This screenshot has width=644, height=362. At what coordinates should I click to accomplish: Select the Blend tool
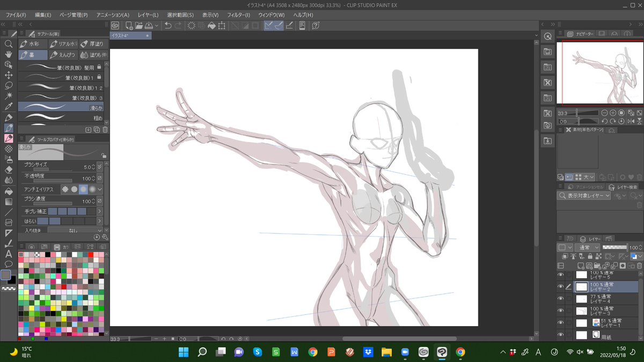pyautogui.click(x=9, y=180)
